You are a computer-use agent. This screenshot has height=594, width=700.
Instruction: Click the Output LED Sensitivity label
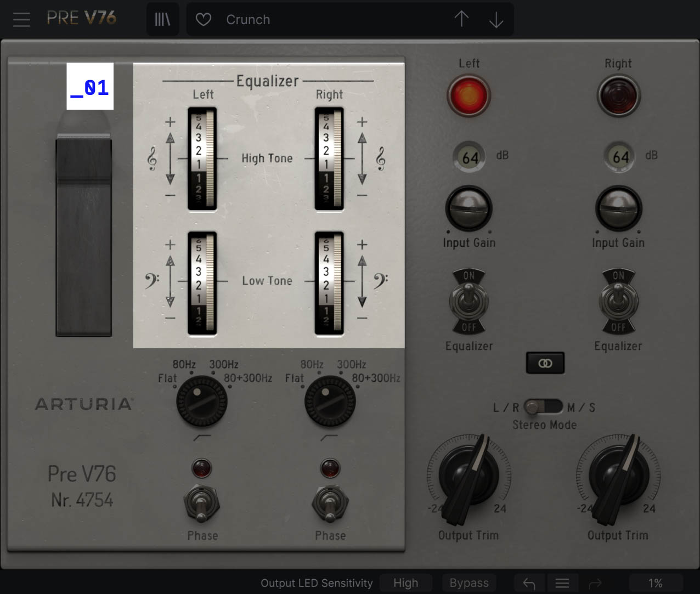(317, 583)
